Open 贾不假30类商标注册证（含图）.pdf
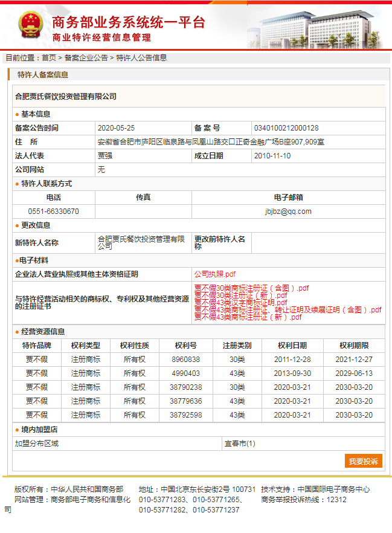 251,288
